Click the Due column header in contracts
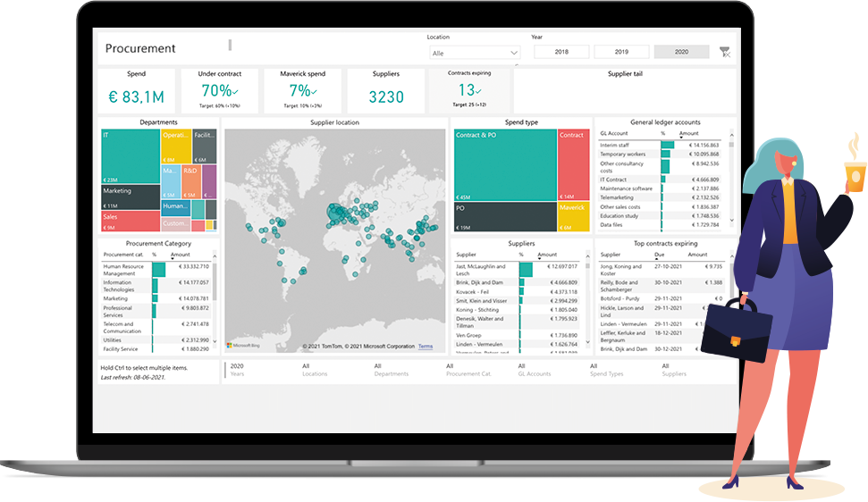Viewport: 868px width, 502px height. tap(660, 255)
